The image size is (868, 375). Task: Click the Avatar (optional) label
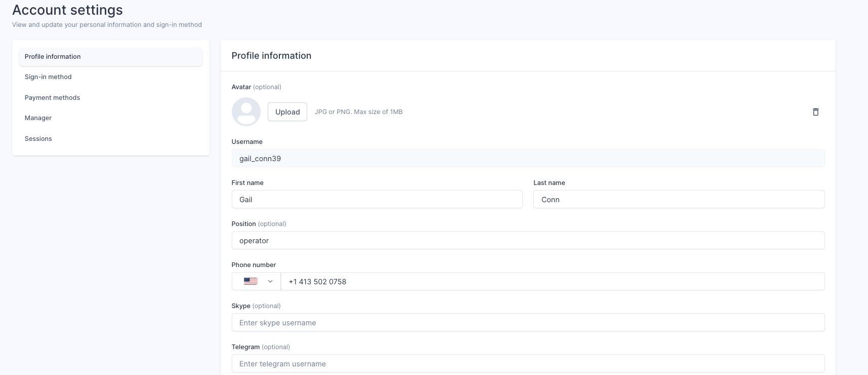256,87
